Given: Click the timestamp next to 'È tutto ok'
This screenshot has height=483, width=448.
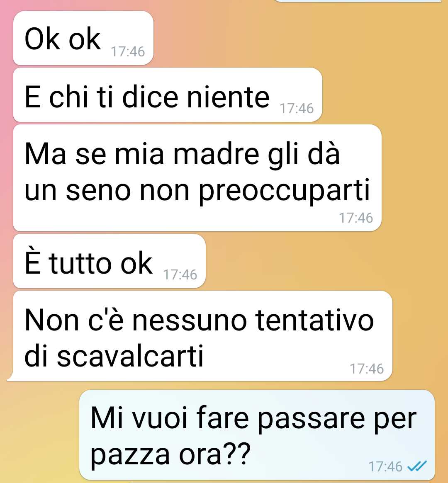Looking at the screenshot, I should coord(180,274).
